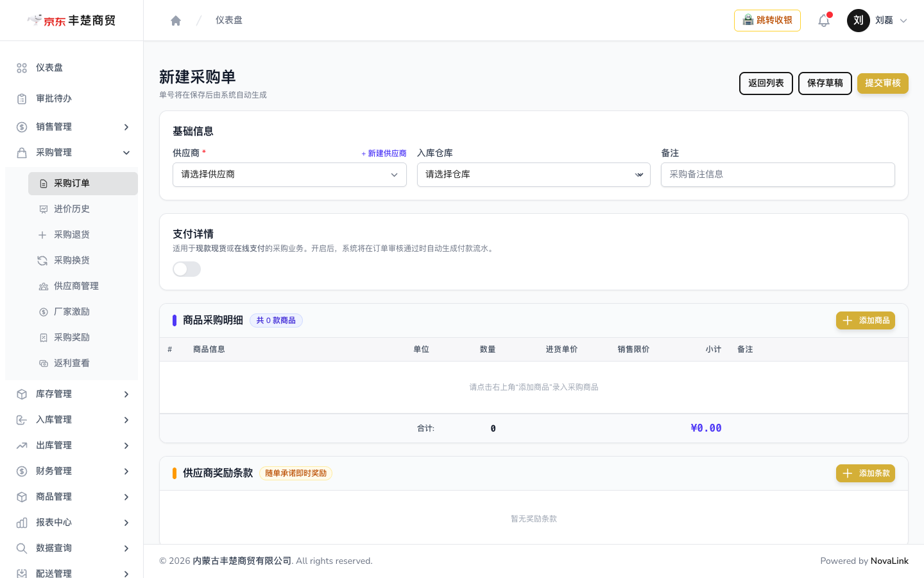Click the 返利查看 icon

pos(44,363)
